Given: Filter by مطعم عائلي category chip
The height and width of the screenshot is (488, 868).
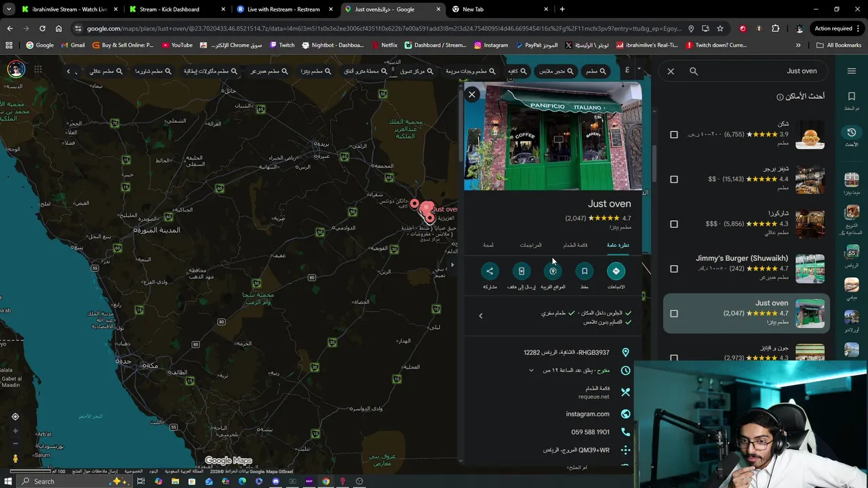Looking at the screenshot, I should [x=106, y=71].
